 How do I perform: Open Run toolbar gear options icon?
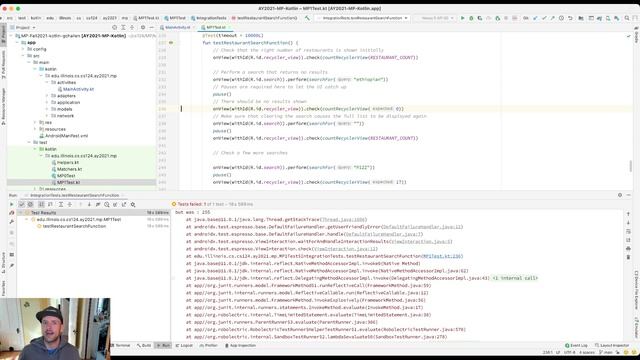coord(133,204)
